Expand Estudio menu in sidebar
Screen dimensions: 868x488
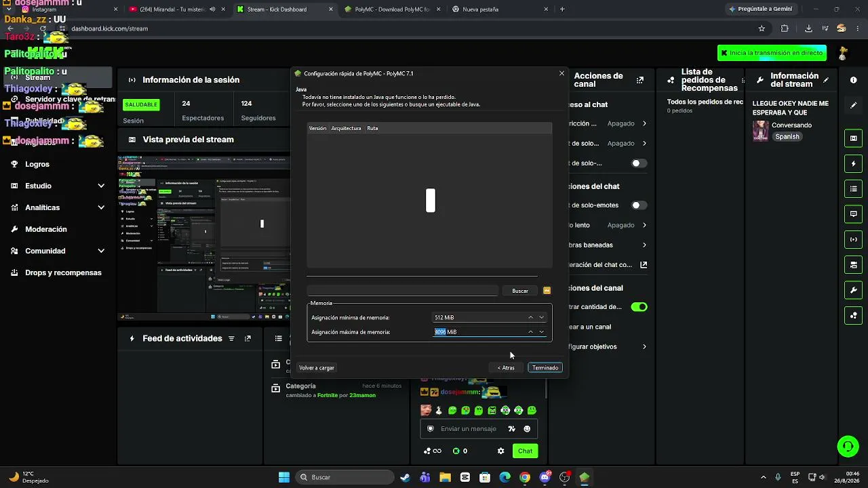(58, 186)
